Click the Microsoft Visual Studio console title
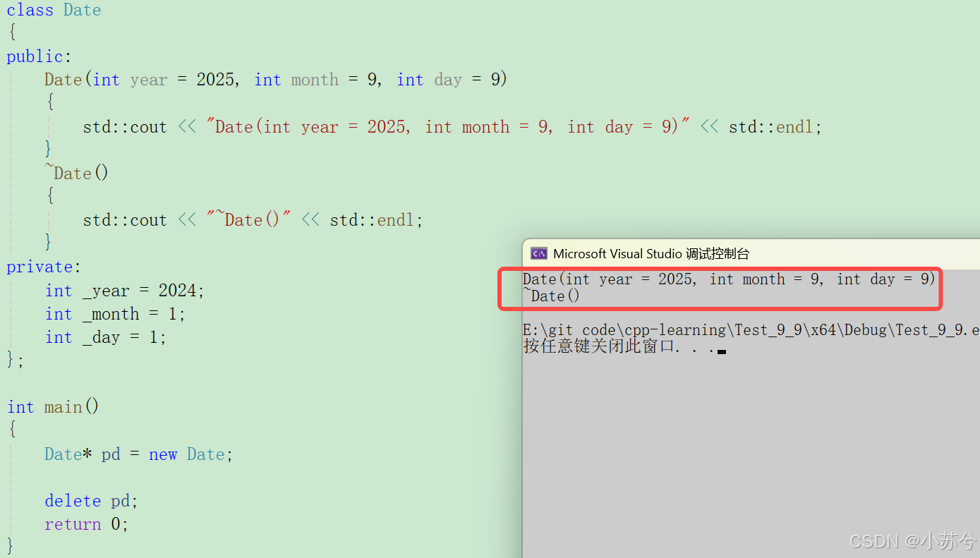The height and width of the screenshot is (558, 980). [x=651, y=254]
